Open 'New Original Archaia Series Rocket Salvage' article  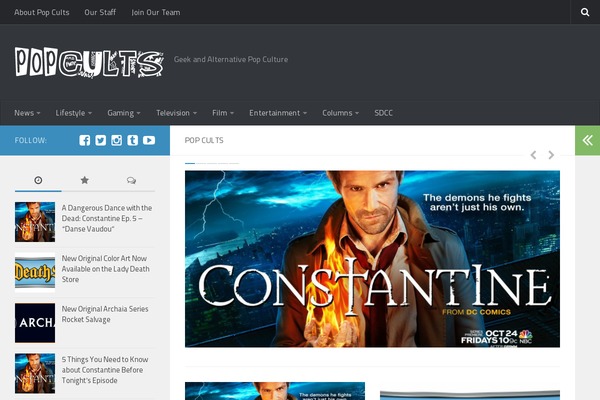point(105,314)
